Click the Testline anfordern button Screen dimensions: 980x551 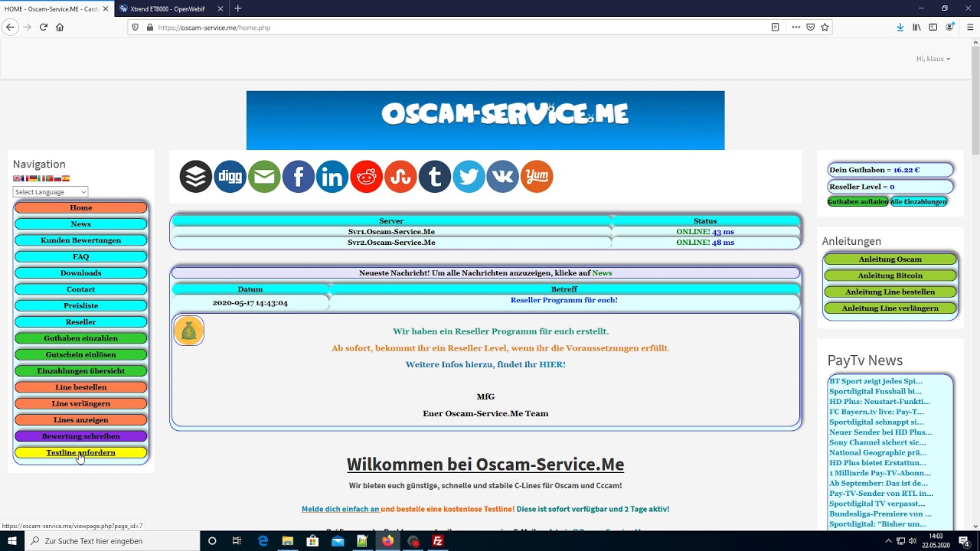81,452
